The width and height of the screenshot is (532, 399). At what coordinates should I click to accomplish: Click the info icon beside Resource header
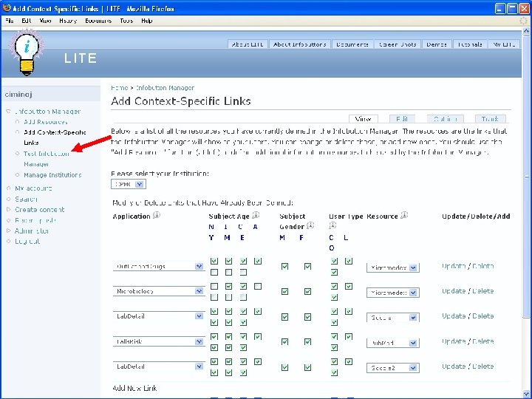tap(404, 215)
